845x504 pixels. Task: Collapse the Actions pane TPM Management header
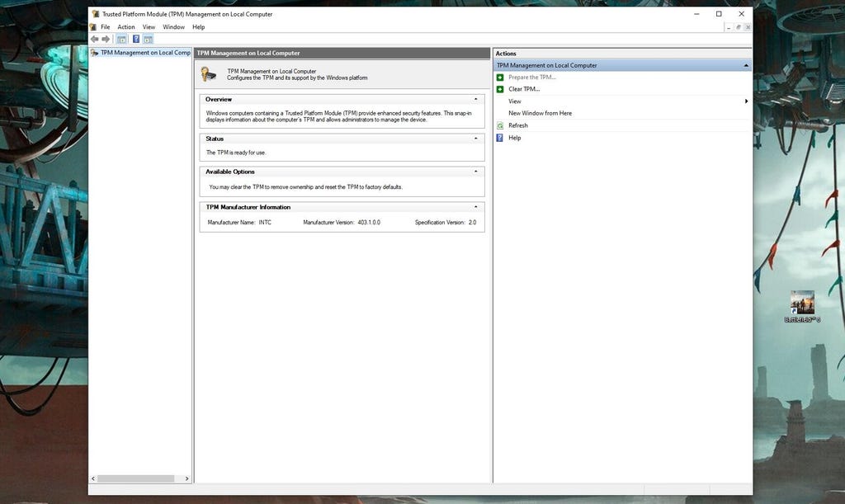pos(746,65)
